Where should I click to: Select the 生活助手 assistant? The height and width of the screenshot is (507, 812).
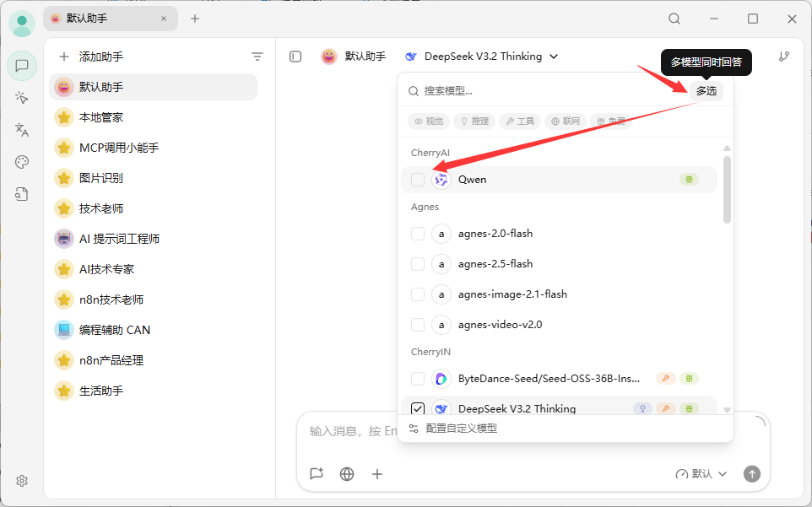pos(154,391)
